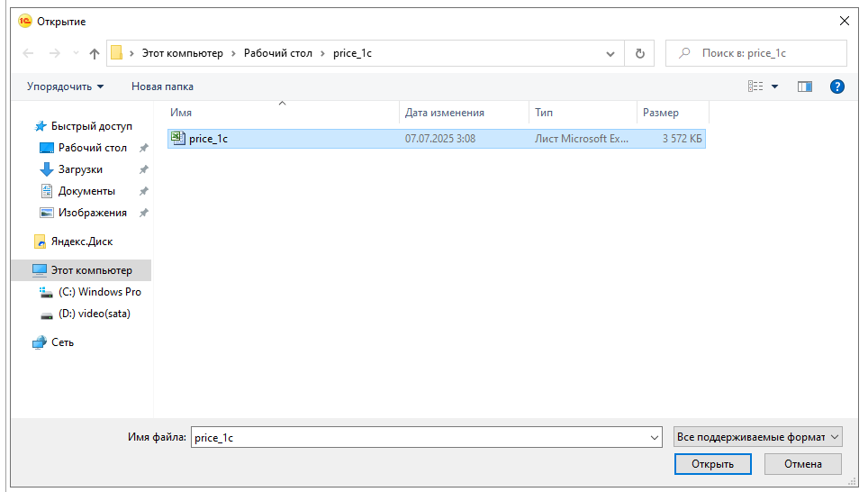The image size is (868, 492).
Task: Select the price_1c Excel file
Action: pos(208,139)
